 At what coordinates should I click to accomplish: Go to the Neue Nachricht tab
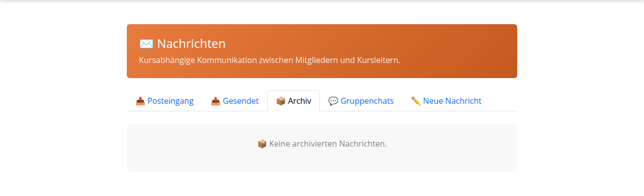click(446, 101)
